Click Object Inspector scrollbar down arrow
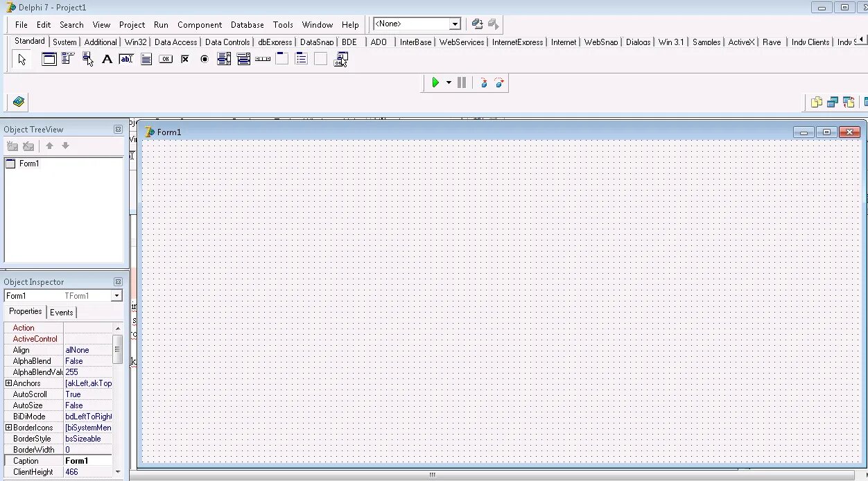 click(x=118, y=472)
